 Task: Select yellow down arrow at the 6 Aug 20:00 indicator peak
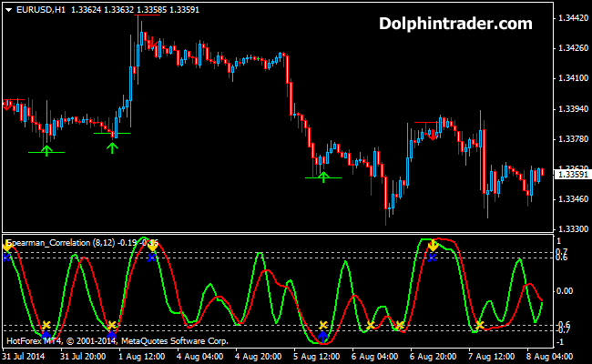click(432, 245)
